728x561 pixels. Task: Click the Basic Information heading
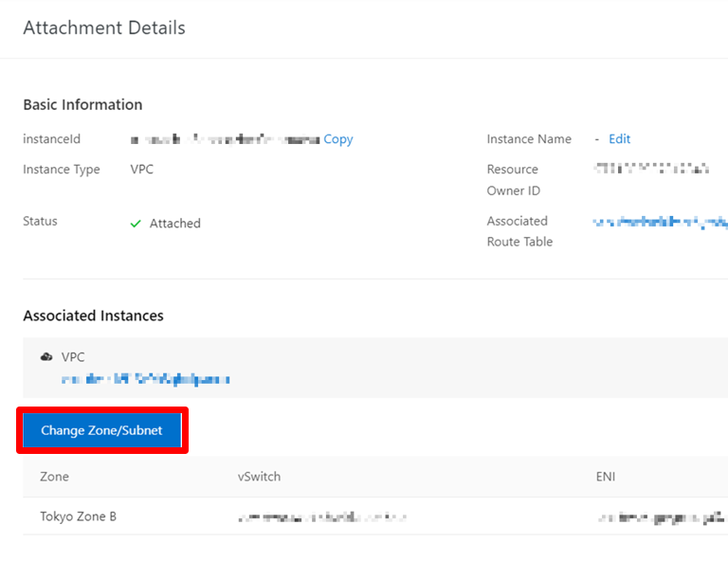coord(82,105)
